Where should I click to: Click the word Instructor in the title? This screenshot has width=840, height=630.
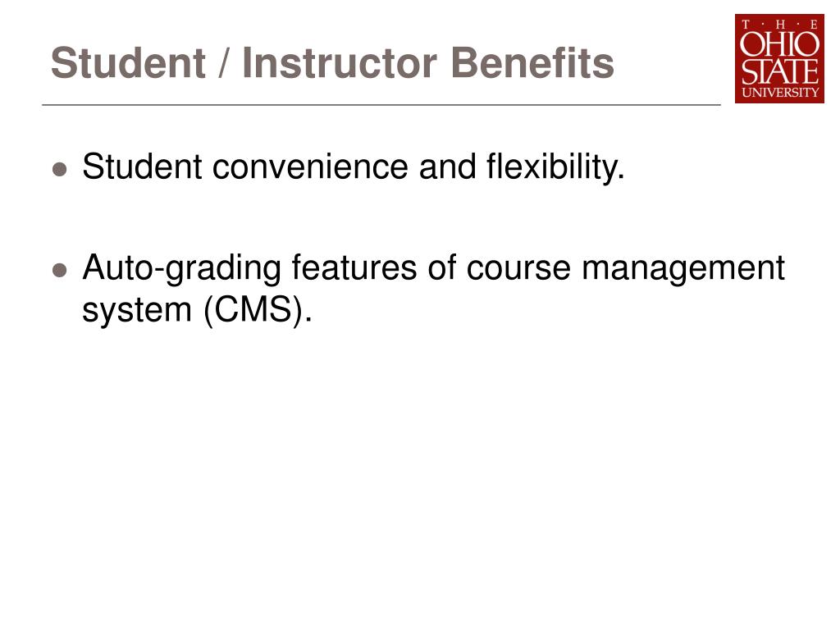[340, 63]
